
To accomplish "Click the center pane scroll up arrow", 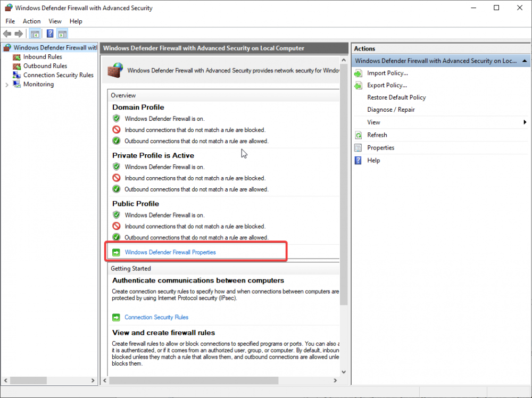I will 344,60.
